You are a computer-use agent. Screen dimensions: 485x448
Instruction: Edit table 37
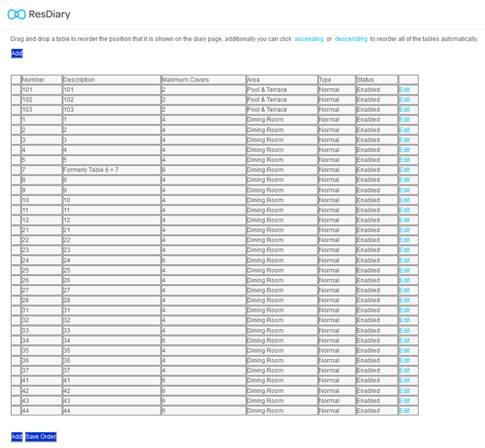(404, 370)
